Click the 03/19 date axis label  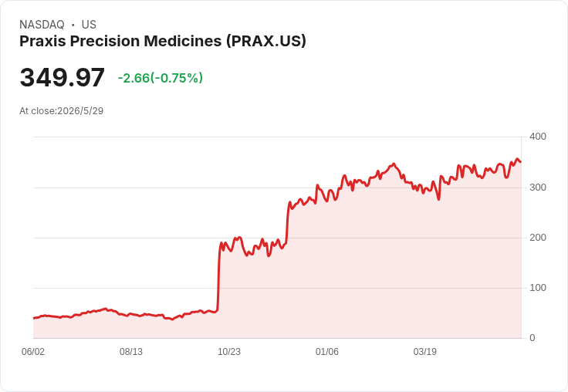(425, 351)
